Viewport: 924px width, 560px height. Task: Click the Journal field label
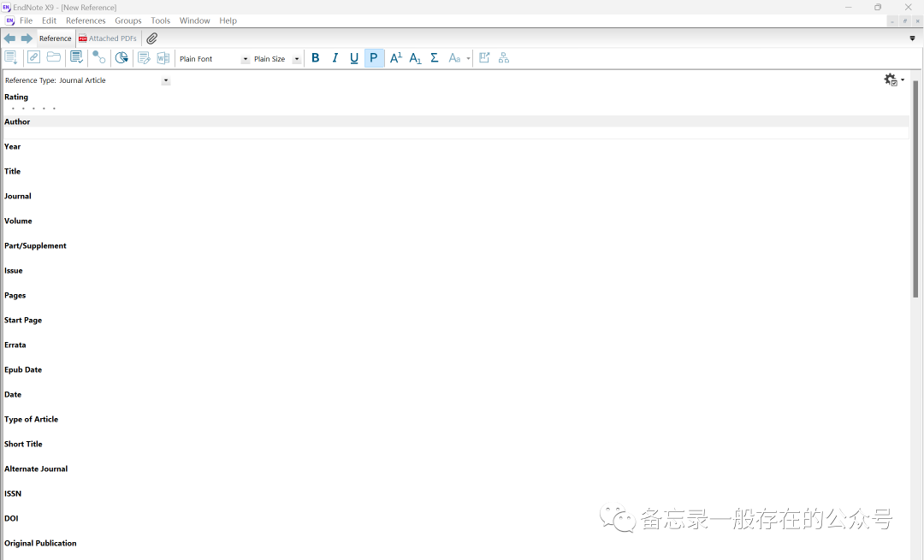tap(18, 196)
